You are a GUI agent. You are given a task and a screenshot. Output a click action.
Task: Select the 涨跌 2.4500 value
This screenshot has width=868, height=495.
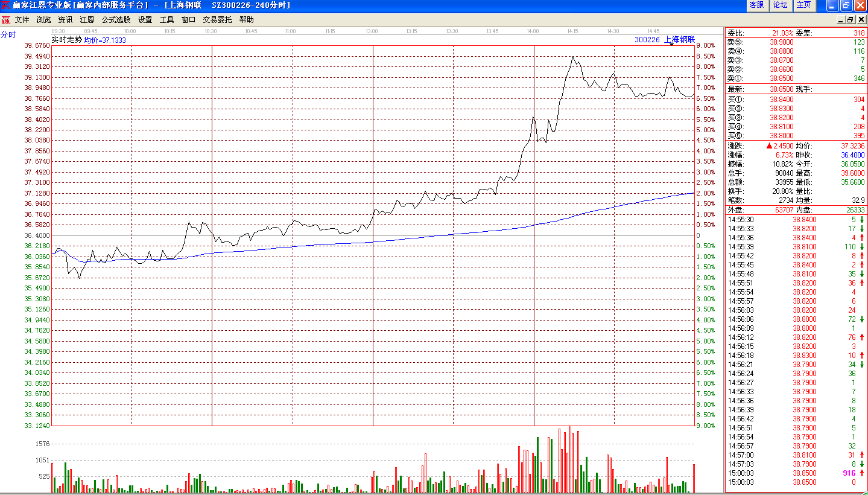click(784, 146)
